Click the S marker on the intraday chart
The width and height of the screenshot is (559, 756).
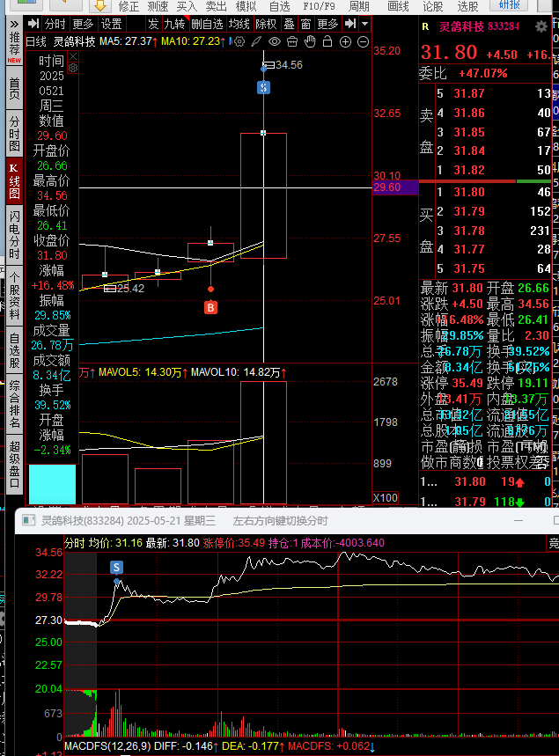(116, 568)
